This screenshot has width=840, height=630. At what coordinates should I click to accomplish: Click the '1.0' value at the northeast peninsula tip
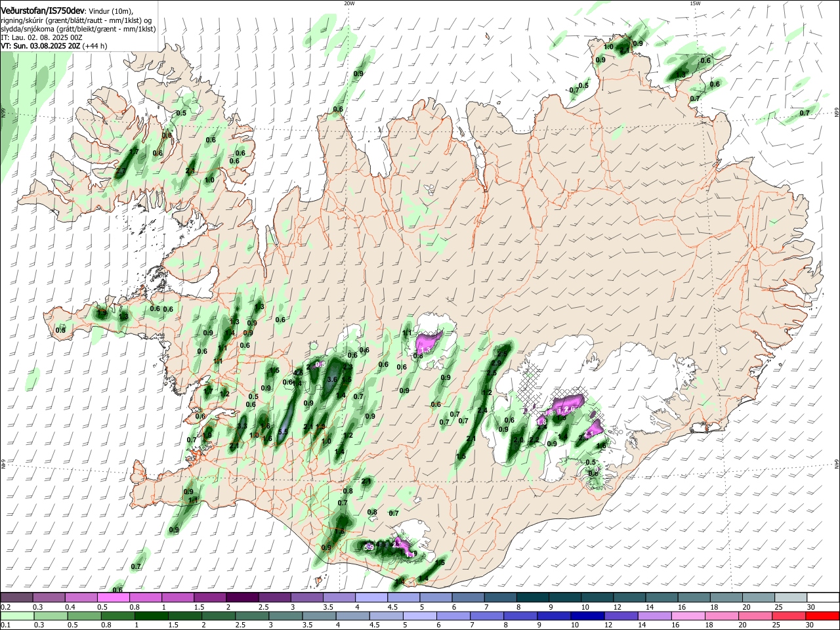click(608, 47)
